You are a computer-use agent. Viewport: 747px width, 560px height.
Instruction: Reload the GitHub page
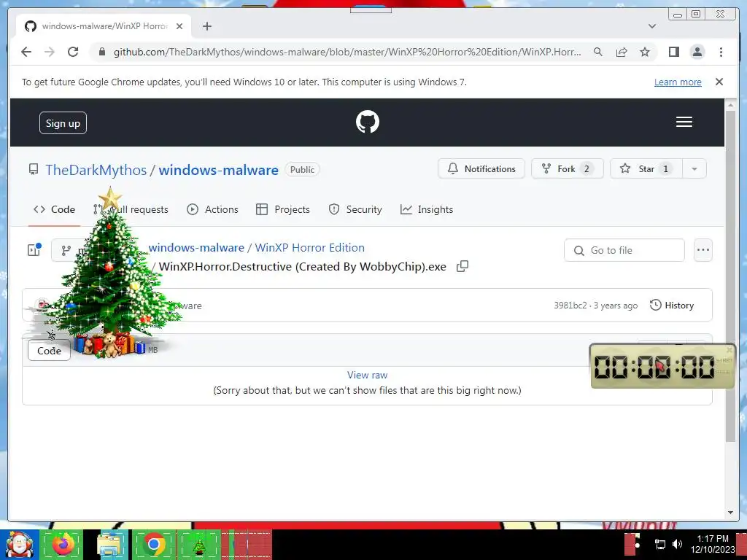(x=73, y=52)
